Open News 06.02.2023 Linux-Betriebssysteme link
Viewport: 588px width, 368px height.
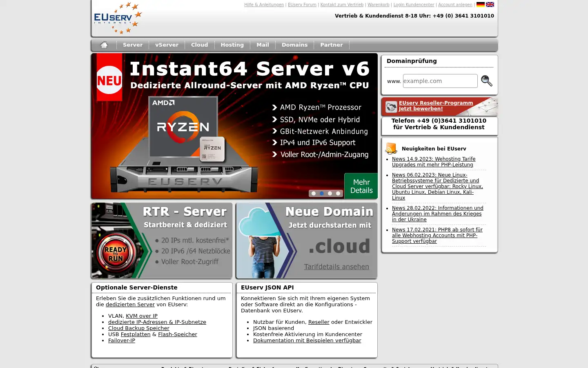click(x=437, y=186)
